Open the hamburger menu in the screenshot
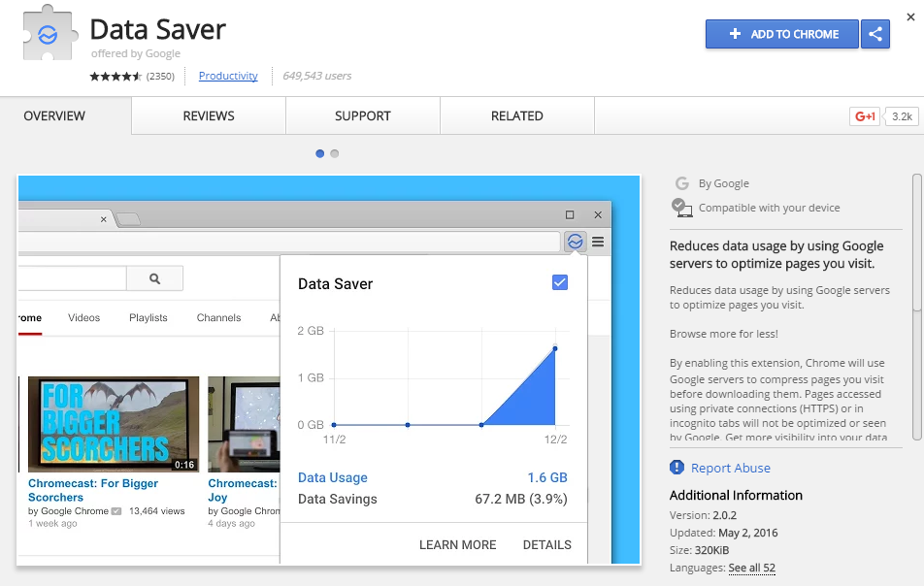Image resolution: width=924 pixels, height=586 pixels. (598, 242)
